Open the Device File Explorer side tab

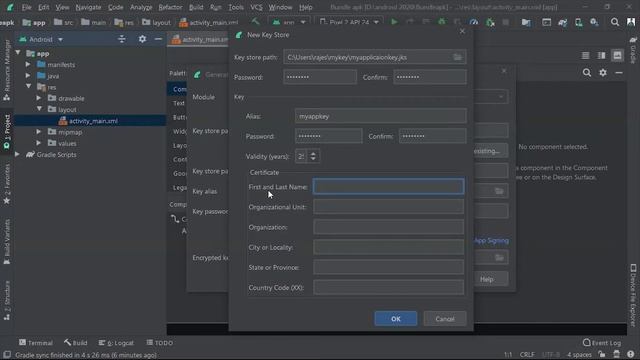coord(633,295)
